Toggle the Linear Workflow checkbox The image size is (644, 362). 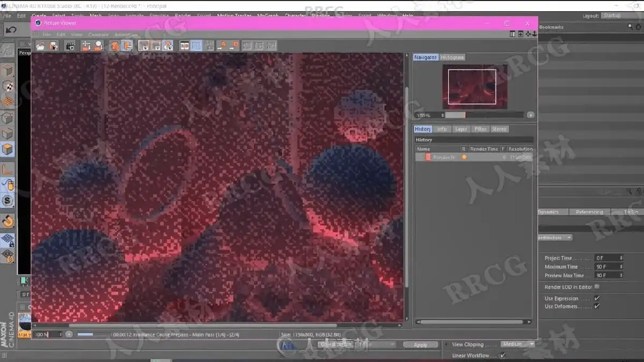[502, 356]
